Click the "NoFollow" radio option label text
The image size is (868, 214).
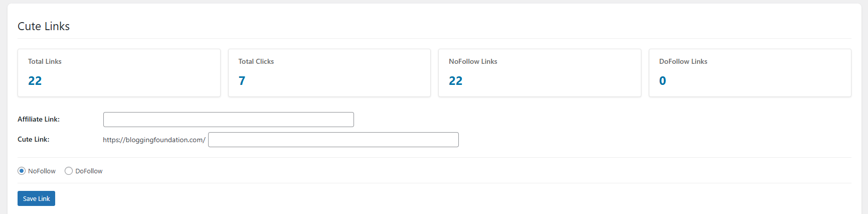click(42, 171)
